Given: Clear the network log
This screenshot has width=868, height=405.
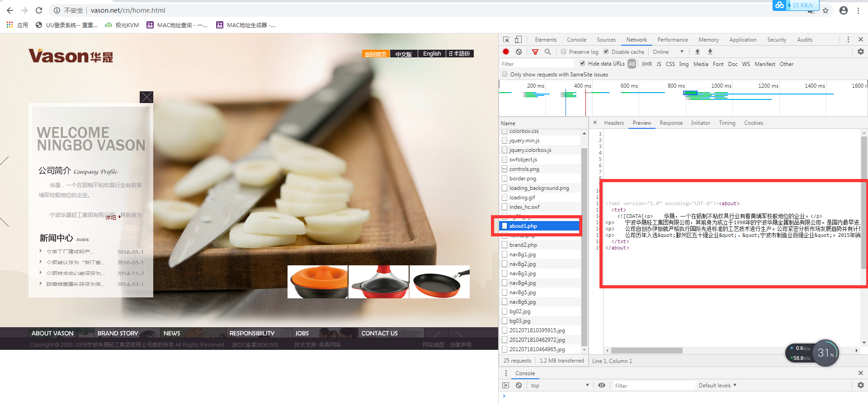Looking at the screenshot, I should click(x=519, y=52).
